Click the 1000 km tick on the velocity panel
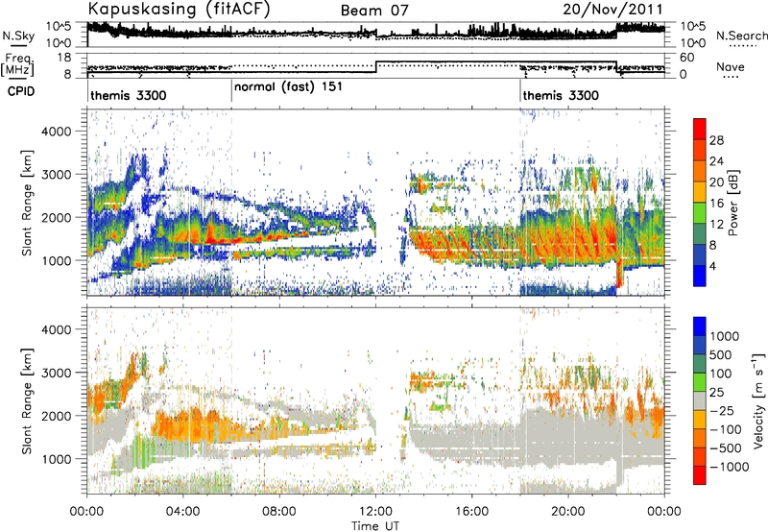 [57, 459]
